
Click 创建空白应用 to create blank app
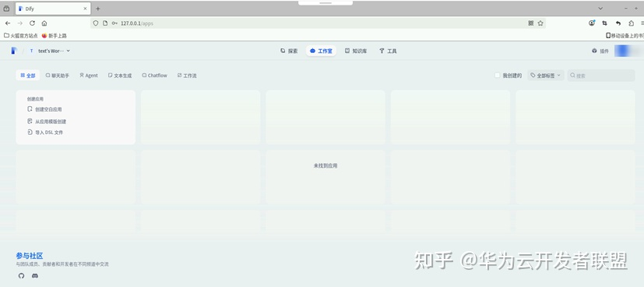click(x=44, y=109)
